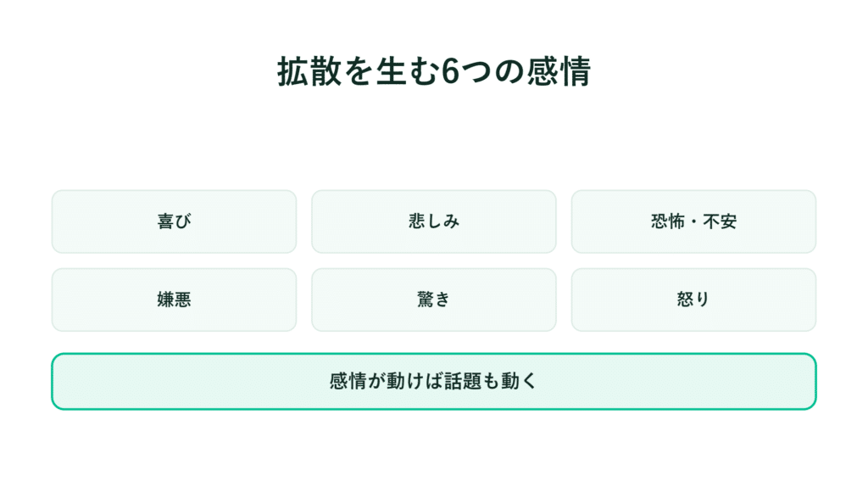Click the green 感情が動けば話題も動く banner
This screenshot has width=868, height=504.
click(434, 382)
